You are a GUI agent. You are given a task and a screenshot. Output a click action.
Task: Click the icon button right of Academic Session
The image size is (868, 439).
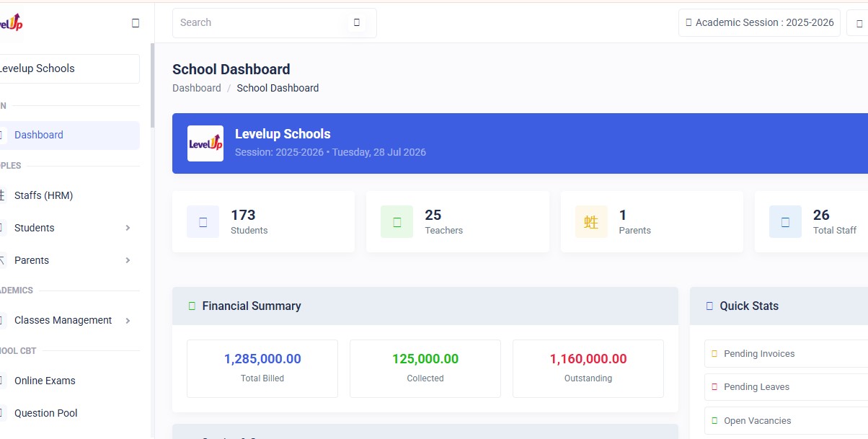(x=859, y=22)
